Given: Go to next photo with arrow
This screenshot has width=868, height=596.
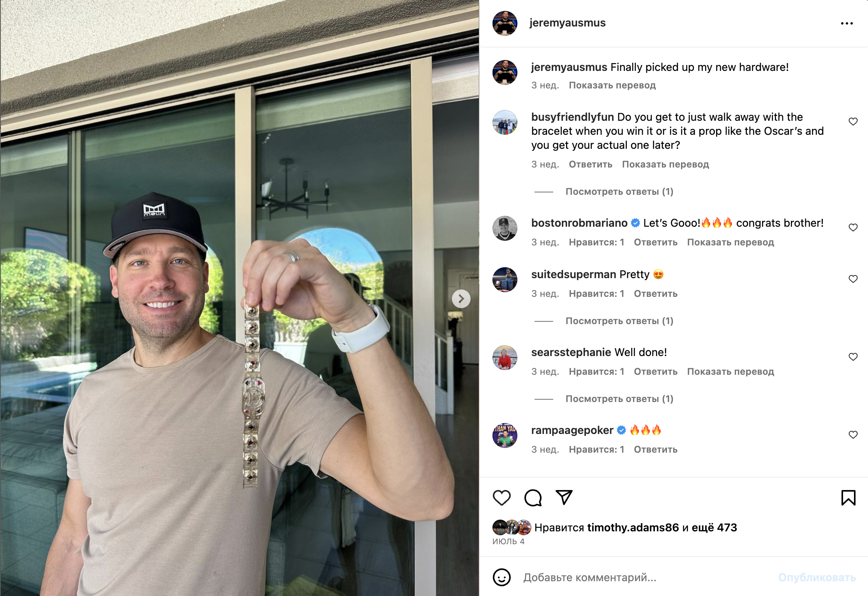Looking at the screenshot, I should pyautogui.click(x=461, y=299).
